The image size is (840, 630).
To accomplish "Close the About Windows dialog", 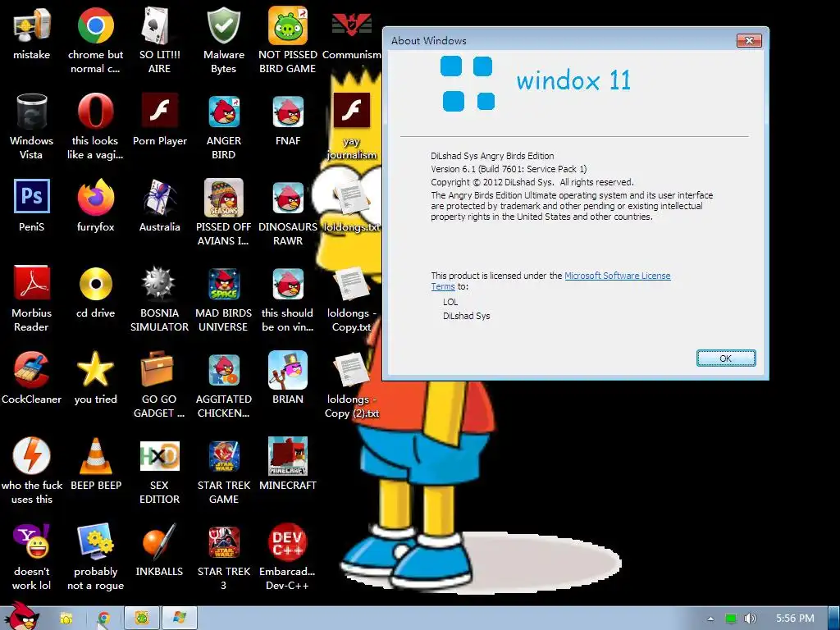I will click(x=749, y=41).
